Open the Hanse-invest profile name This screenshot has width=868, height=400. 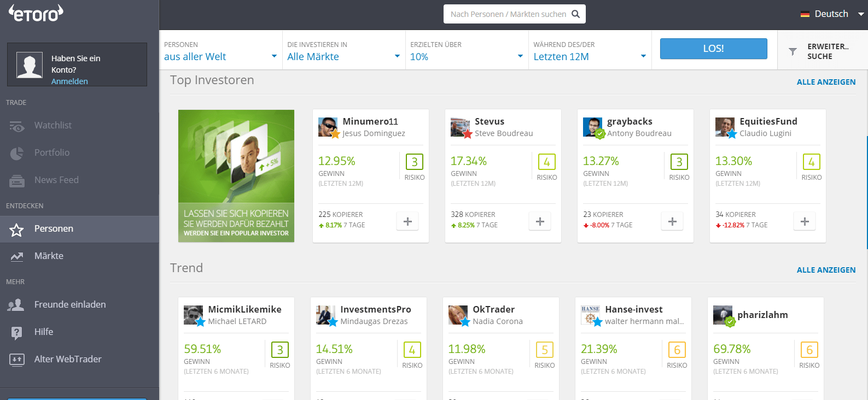(634, 309)
